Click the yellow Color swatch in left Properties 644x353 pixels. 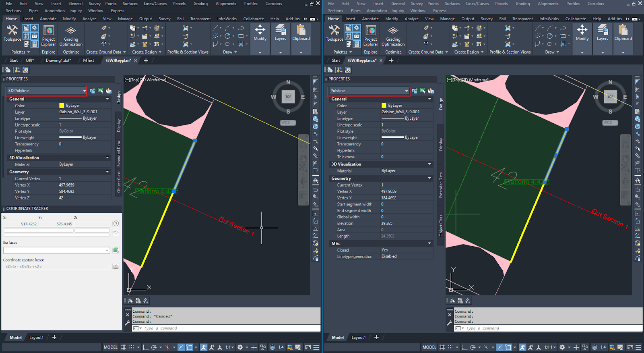point(62,106)
